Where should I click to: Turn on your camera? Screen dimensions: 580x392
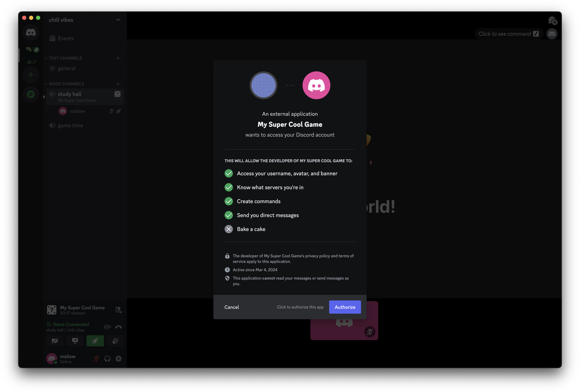55,341
